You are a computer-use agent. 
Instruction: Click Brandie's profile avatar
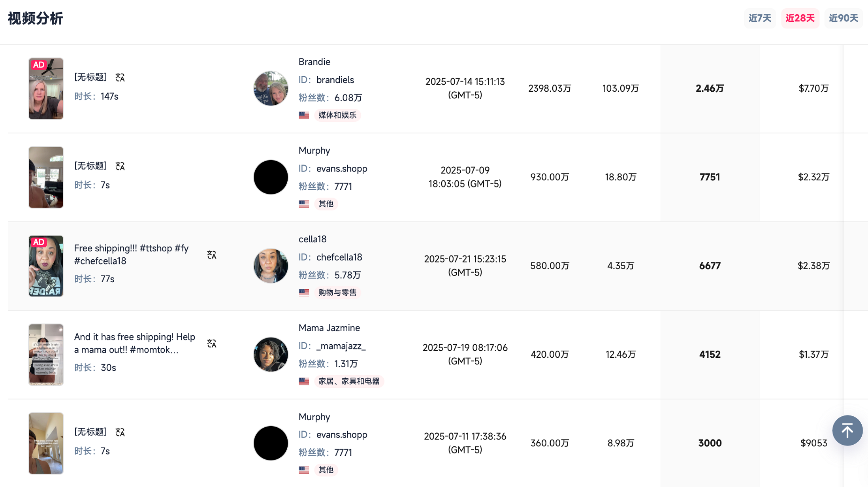pyautogui.click(x=271, y=89)
